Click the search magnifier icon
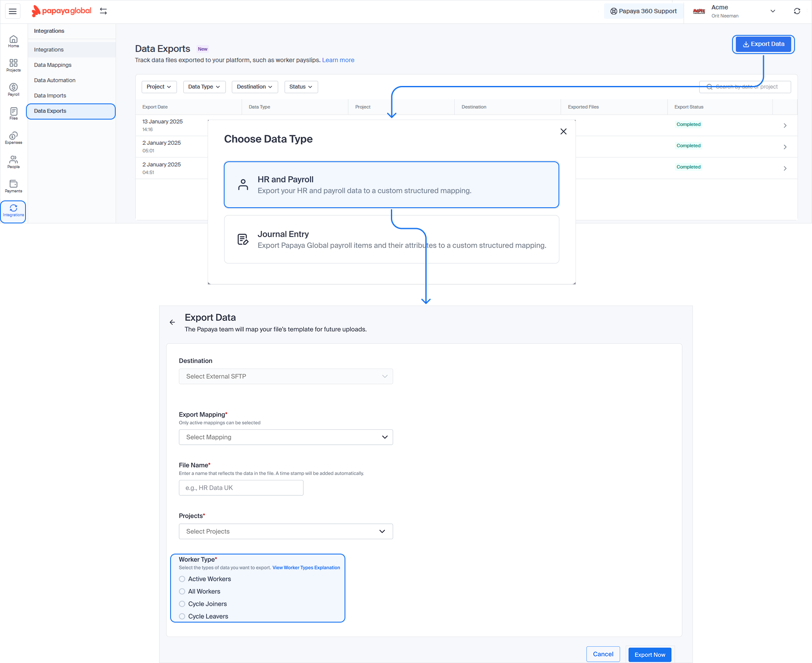 (709, 87)
